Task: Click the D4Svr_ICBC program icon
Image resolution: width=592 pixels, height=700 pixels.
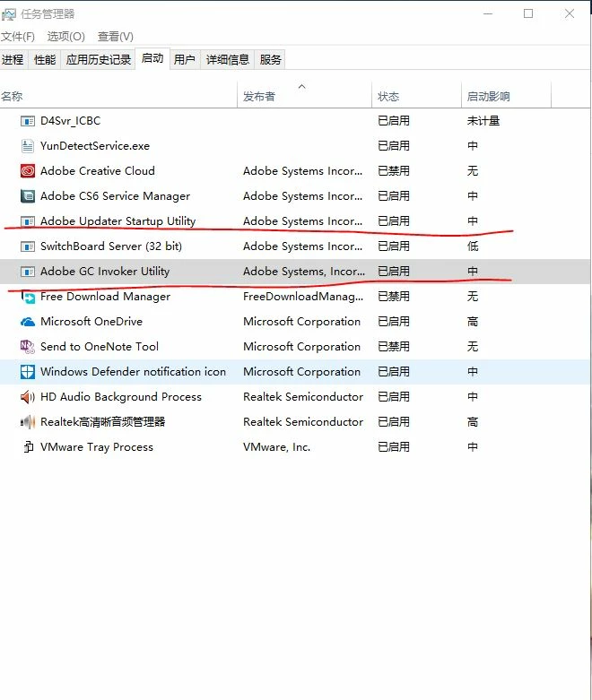Action: pyautogui.click(x=28, y=121)
